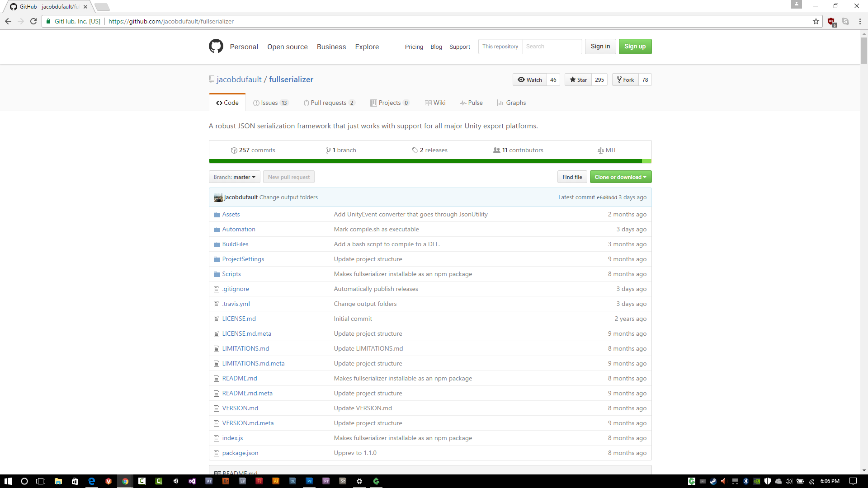The width and height of the screenshot is (868, 488).
Task: Open the README.md file link
Action: point(240,378)
